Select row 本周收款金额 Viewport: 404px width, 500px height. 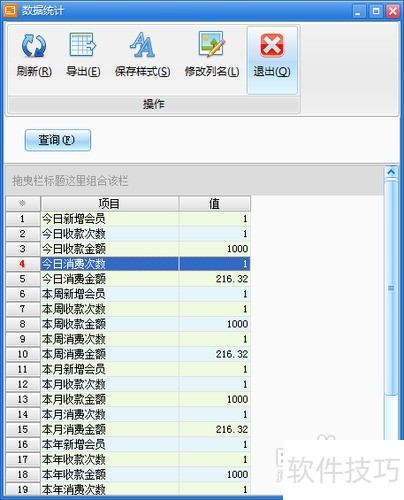128,324
